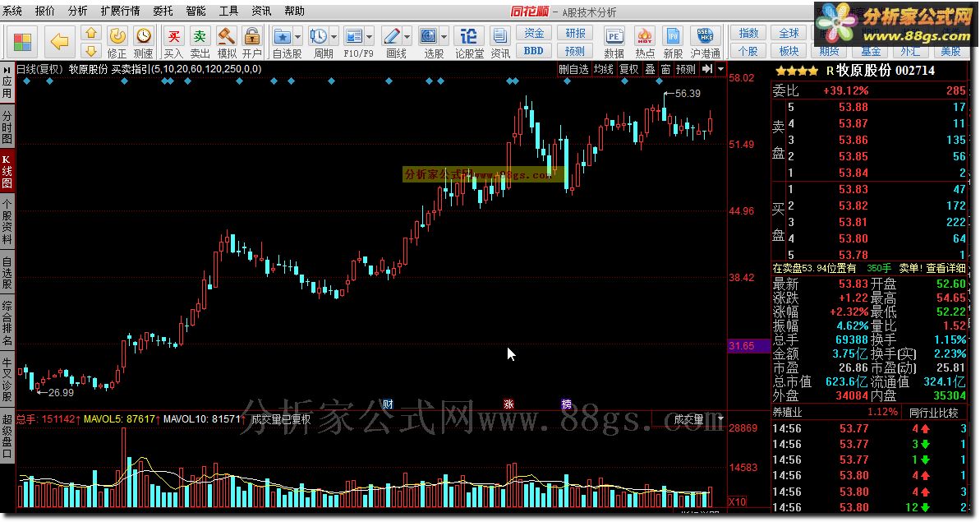Click the red 买入 buy icon
This screenshot has width=980, height=522.
[x=174, y=35]
